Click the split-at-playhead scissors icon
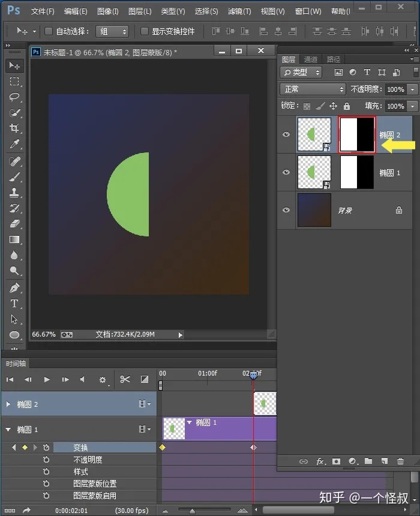Screen dimensions: 420x516 (x=125, y=379)
